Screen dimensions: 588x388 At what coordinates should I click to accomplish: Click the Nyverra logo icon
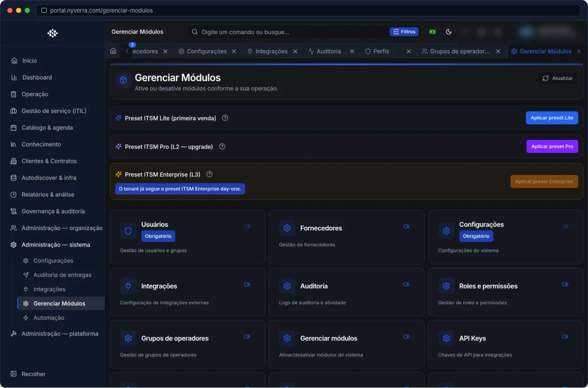(52, 33)
